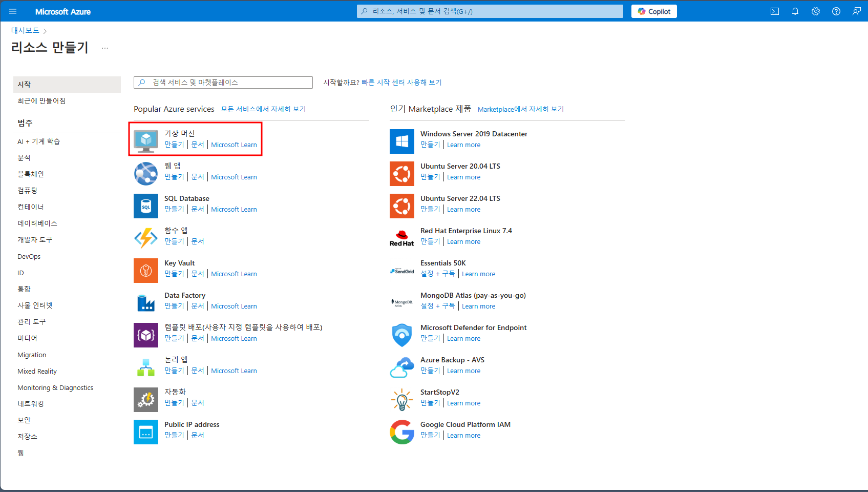Open 문서 link under 웹 앱

point(198,177)
